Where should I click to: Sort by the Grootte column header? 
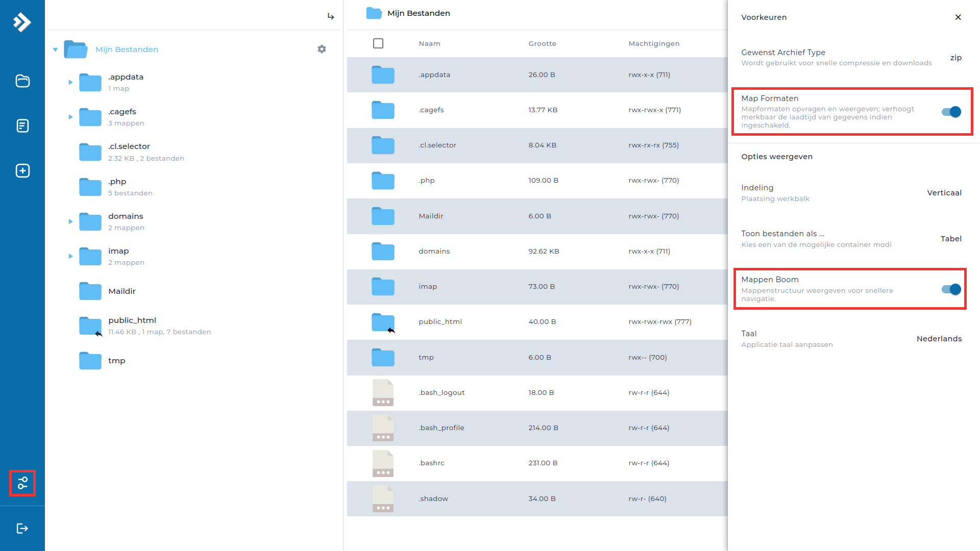click(x=542, y=43)
